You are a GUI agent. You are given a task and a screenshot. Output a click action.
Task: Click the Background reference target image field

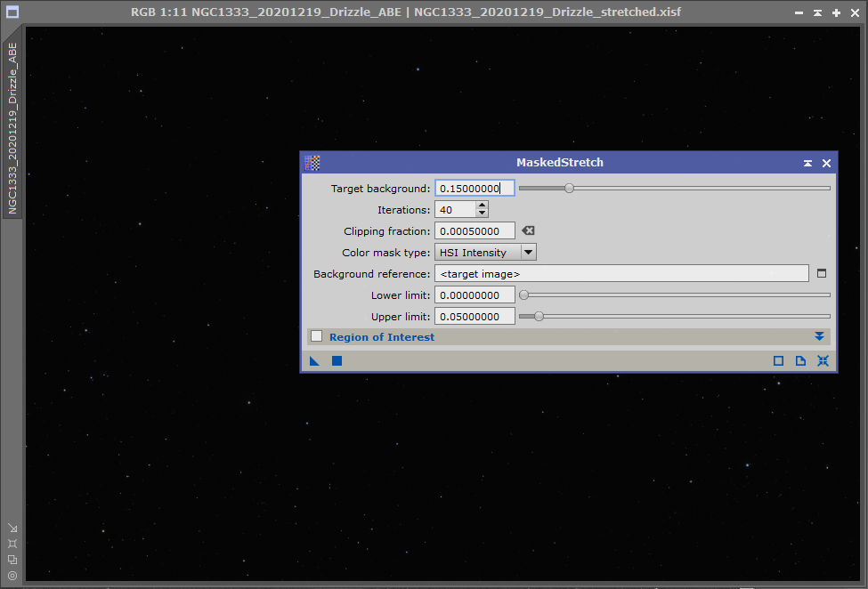pyautogui.click(x=621, y=273)
